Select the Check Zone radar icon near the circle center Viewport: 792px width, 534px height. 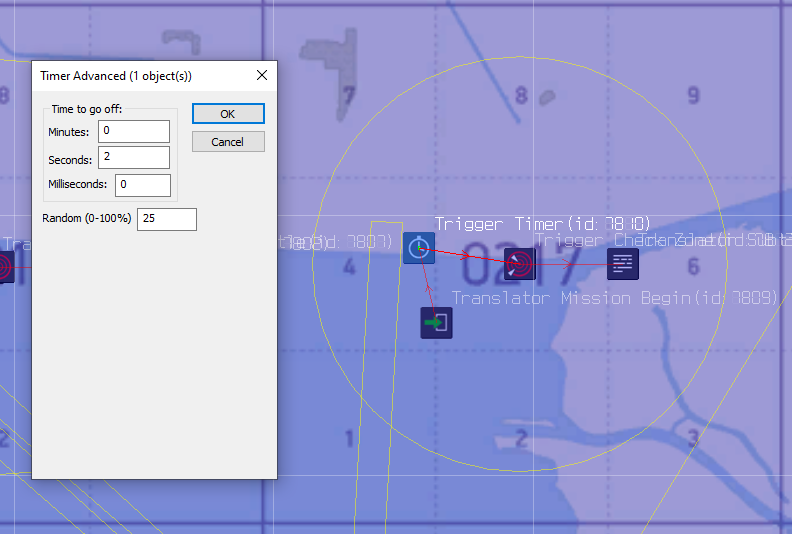coord(520,264)
